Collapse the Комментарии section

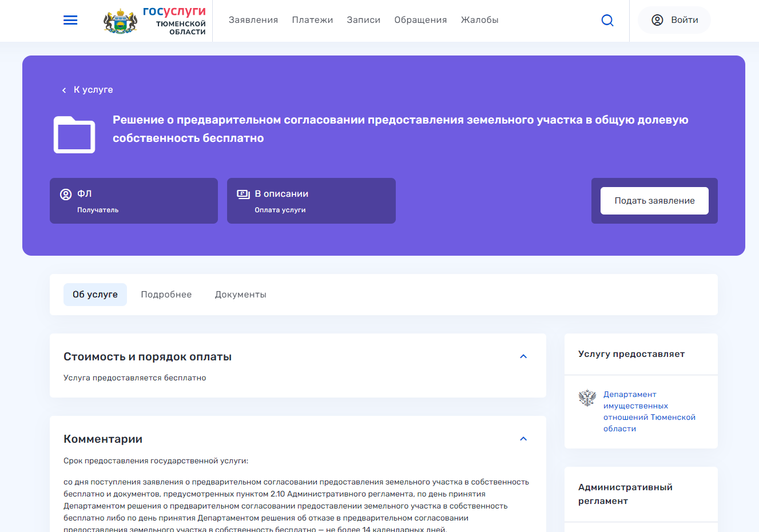click(523, 439)
